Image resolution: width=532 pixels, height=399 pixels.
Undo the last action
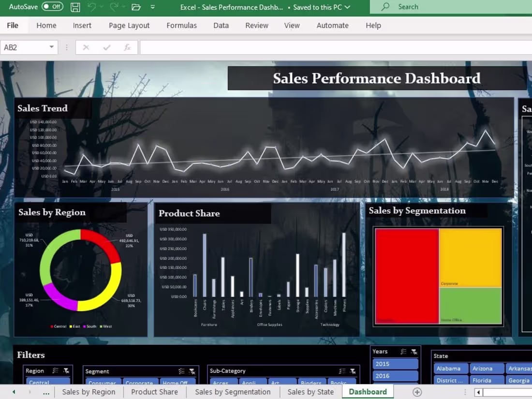[92, 7]
